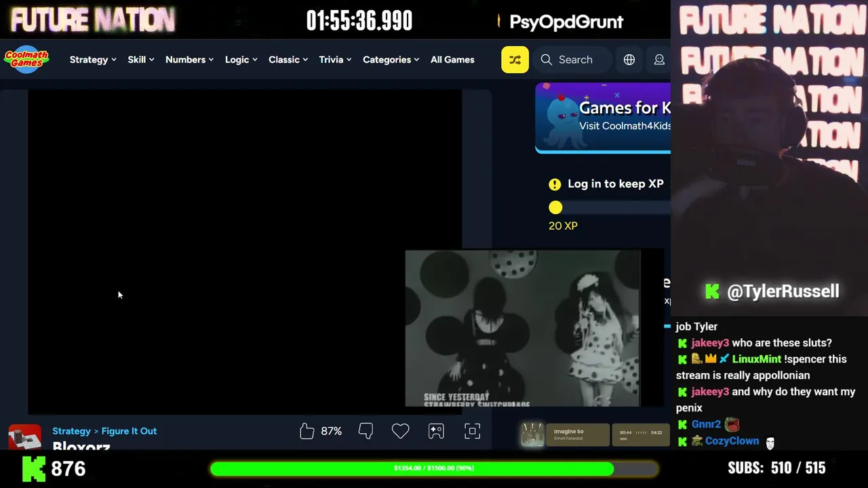Screen dimensions: 868x488
Task: Open the All Games page
Action: pyautogui.click(x=452, y=60)
